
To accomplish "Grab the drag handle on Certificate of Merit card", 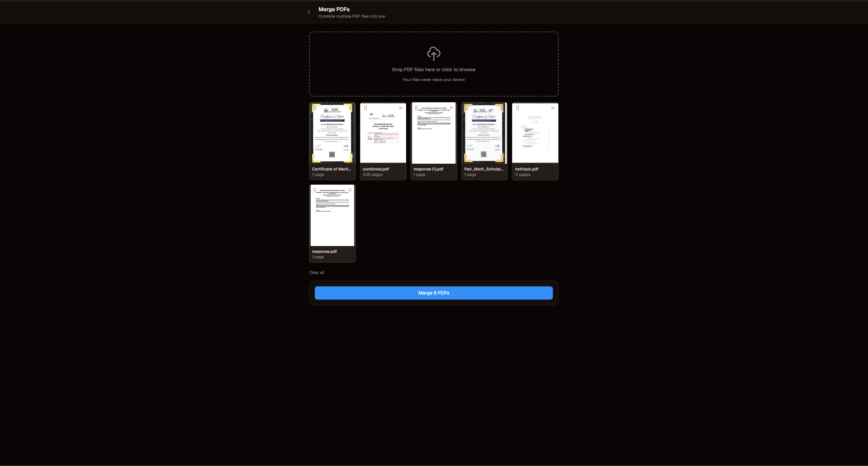I will [315, 108].
